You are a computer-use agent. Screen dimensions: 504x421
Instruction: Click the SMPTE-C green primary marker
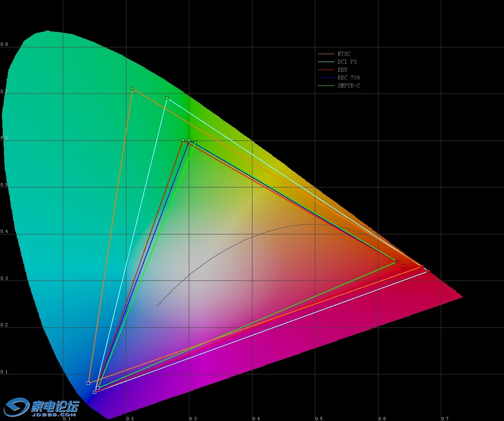195,142
